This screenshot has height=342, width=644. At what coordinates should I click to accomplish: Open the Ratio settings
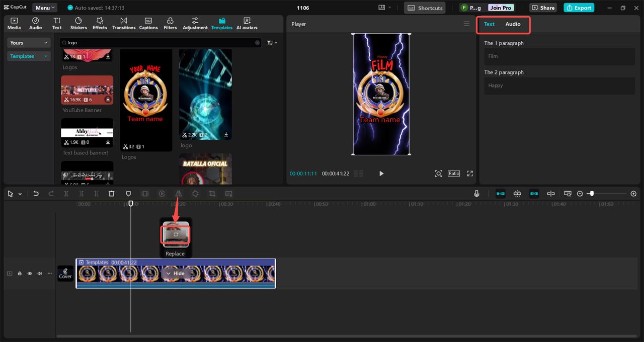pos(454,174)
